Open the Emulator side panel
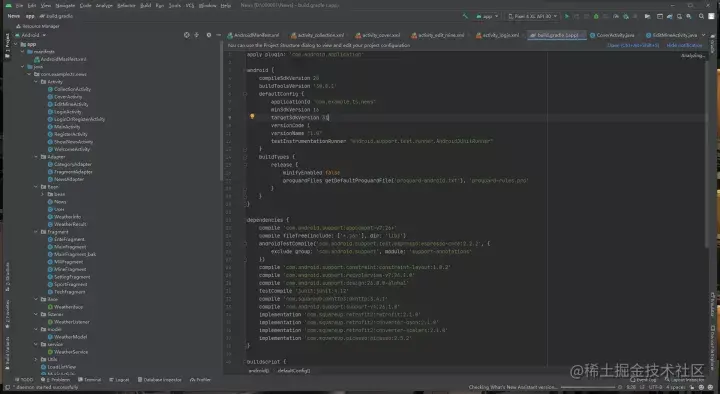Screen dimensions: 720x394 713,305
